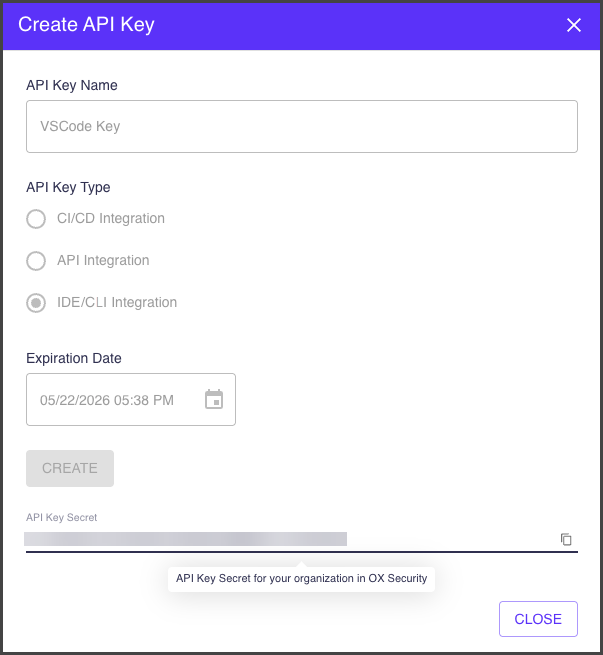Screen dimensions: 603x655
Task: Select the CI/CD Integration radio circle
Action: tap(36, 219)
